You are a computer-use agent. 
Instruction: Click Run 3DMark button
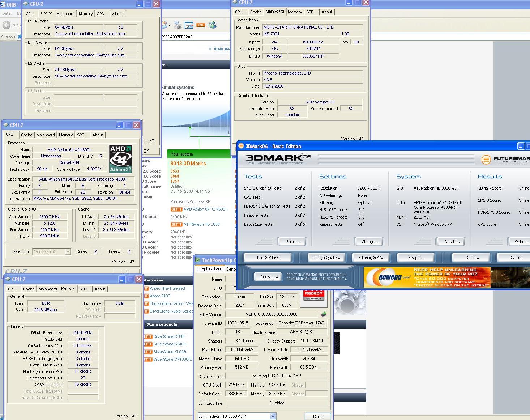click(268, 258)
